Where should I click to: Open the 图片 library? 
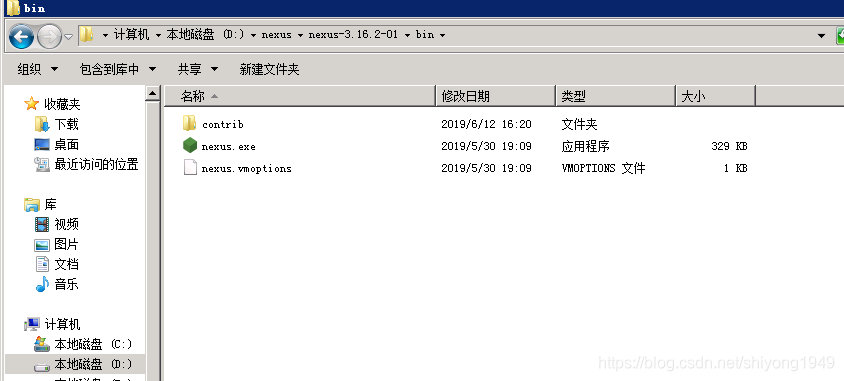point(66,244)
